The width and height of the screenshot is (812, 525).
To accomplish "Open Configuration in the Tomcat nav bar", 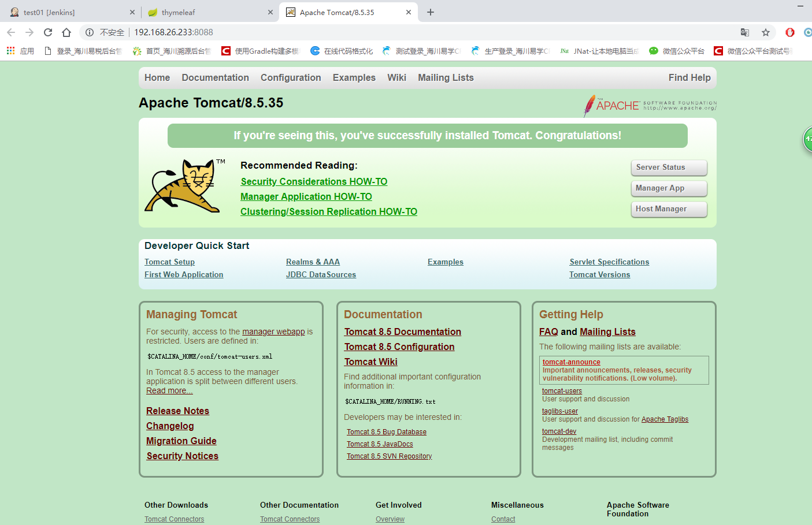I will click(291, 77).
